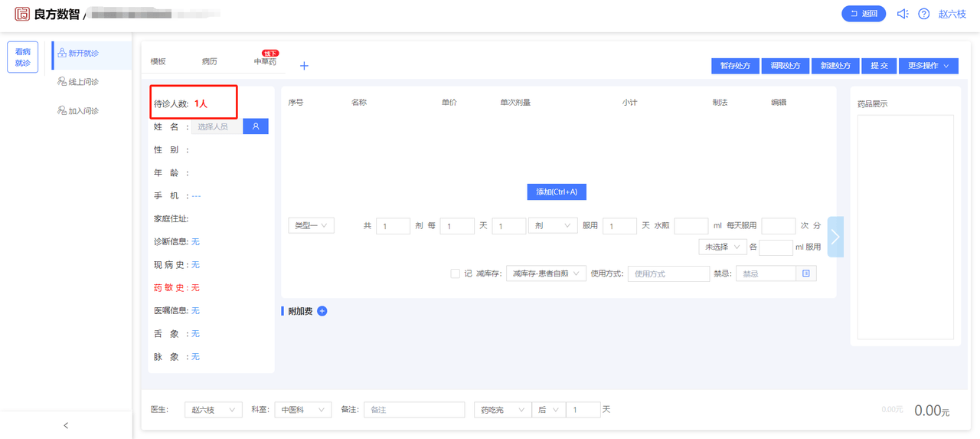Image resolution: width=980 pixels, height=439 pixels.
Task: Open the 科室 中医科 dropdown
Action: tap(303, 410)
